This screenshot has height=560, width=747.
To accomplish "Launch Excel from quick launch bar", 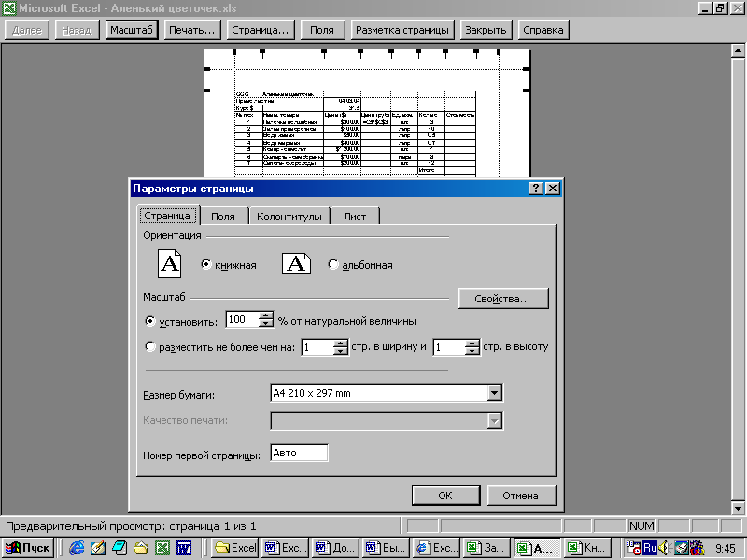I will (162, 548).
